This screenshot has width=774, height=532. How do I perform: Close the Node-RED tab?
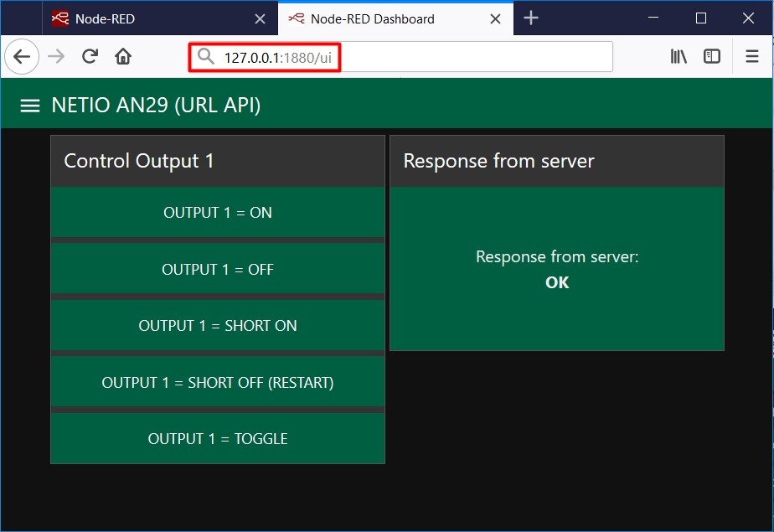click(260, 18)
